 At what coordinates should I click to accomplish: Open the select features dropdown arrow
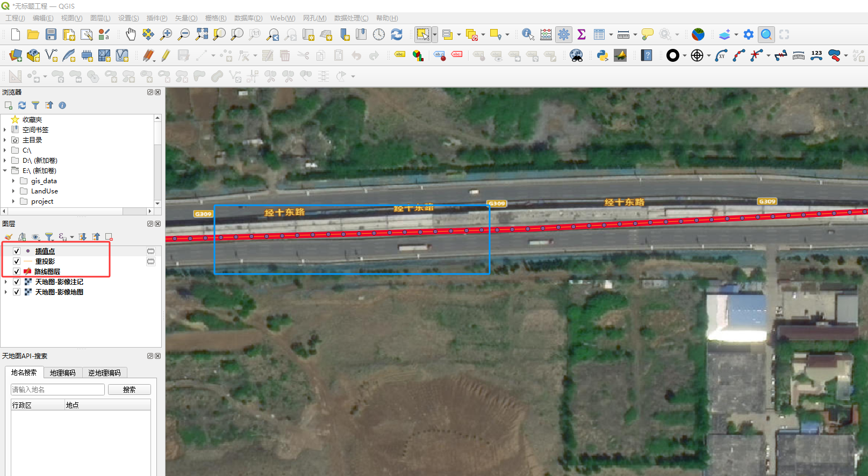[x=435, y=34]
